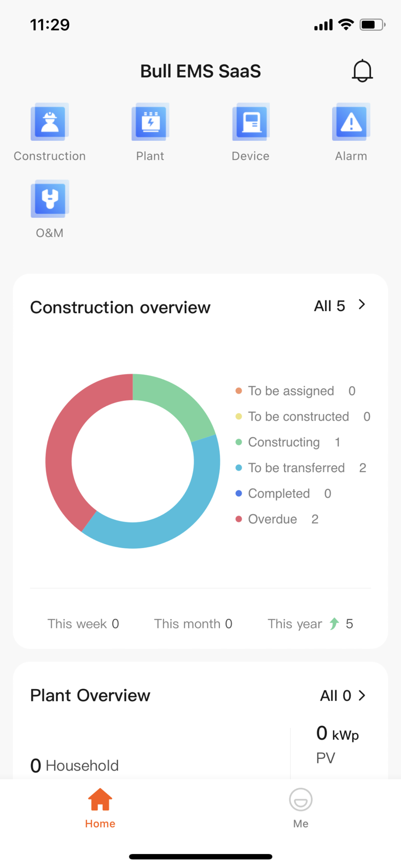401x868 pixels.
Task: Launch the O&M wrench icon
Action: (50, 199)
